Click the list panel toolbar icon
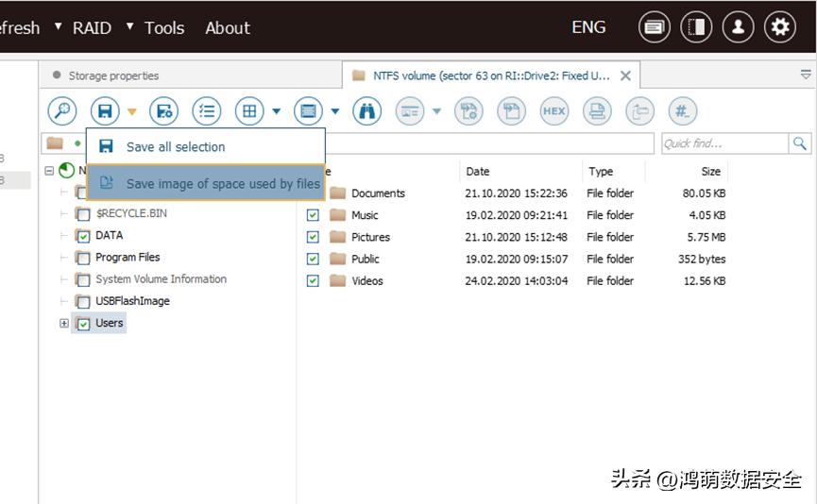This screenshot has width=817, height=504. (x=309, y=111)
